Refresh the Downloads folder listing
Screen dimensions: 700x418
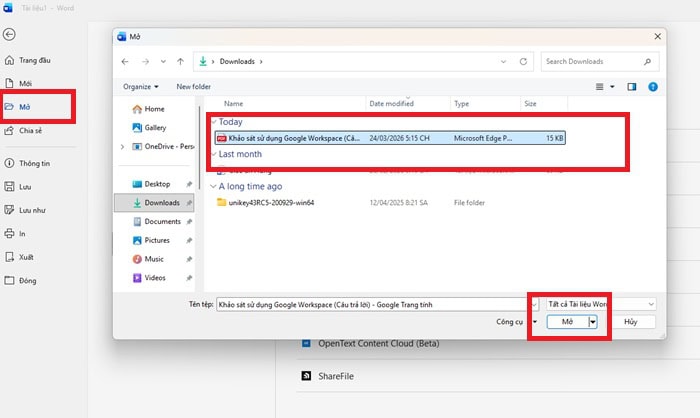tap(522, 62)
